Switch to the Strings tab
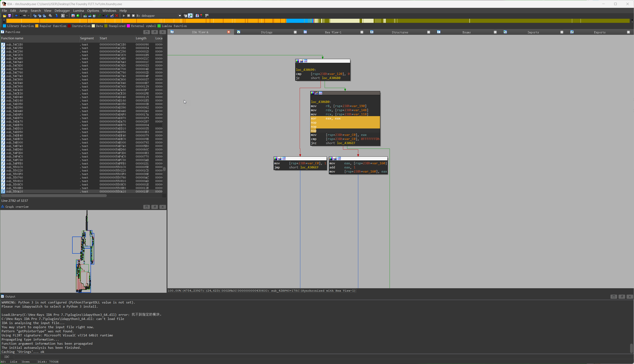The width and height of the screenshot is (634, 364). coord(266,32)
